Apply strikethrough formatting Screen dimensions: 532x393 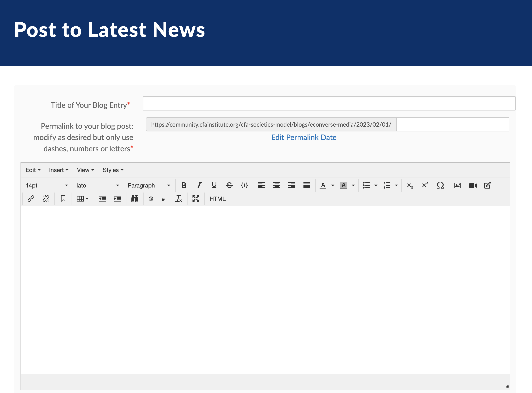point(229,185)
